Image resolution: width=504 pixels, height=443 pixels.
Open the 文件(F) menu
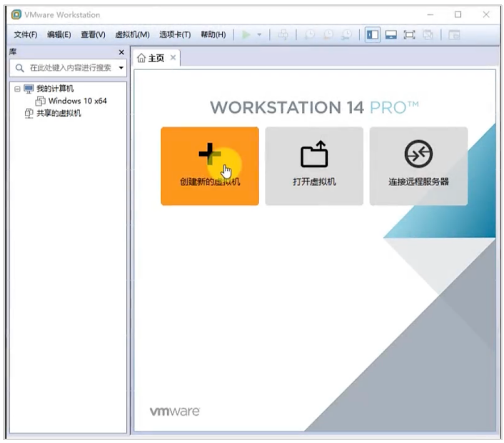point(26,34)
